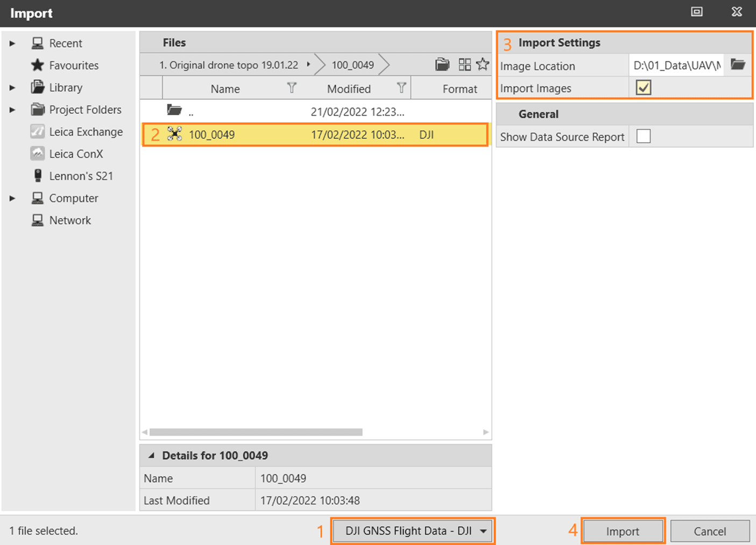Screen dimensions: 756x545
Task: Select the 100_0049 breadcrumb segment
Action: 352,65
